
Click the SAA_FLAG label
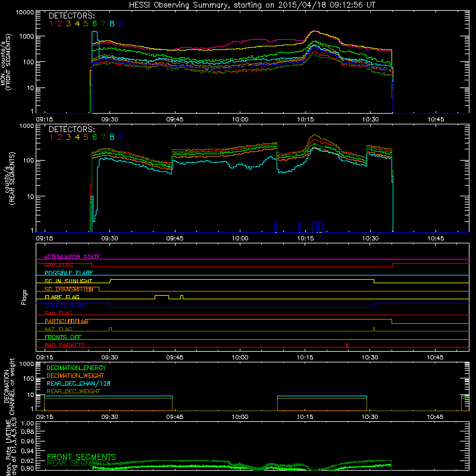pyautogui.click(x=58, y=313)
